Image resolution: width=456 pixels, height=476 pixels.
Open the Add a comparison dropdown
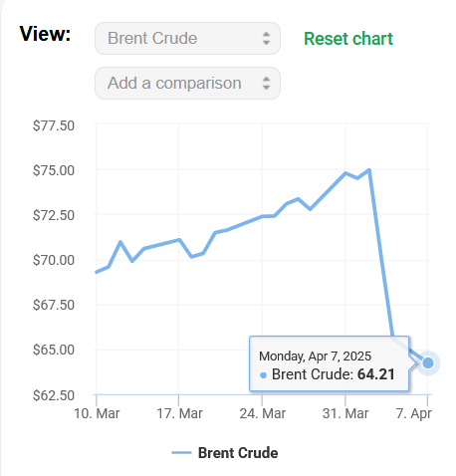coord(187,83)
